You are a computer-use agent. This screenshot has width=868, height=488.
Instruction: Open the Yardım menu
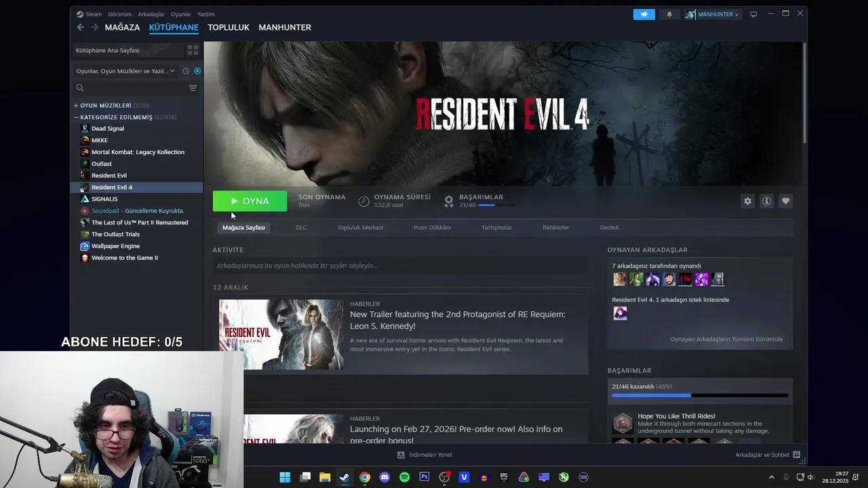(x=206, y=14)
